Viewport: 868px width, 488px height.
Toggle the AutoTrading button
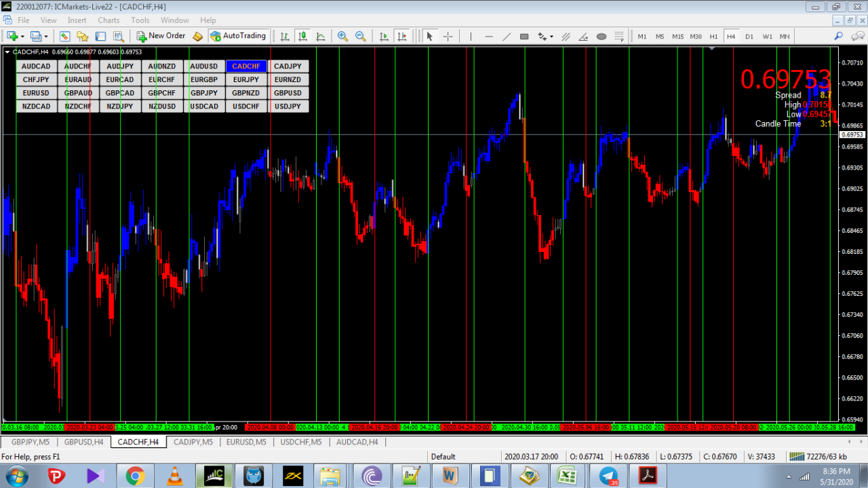(238, 36)
